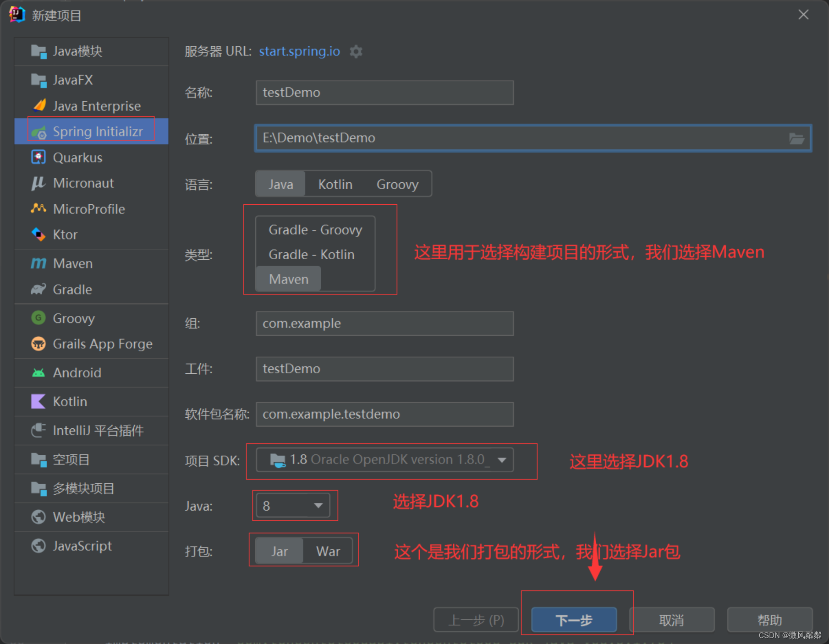The image size is (829, 644).
Task: Click the IntelliJ logo in title bar
Action: click(x=17, y=15)
